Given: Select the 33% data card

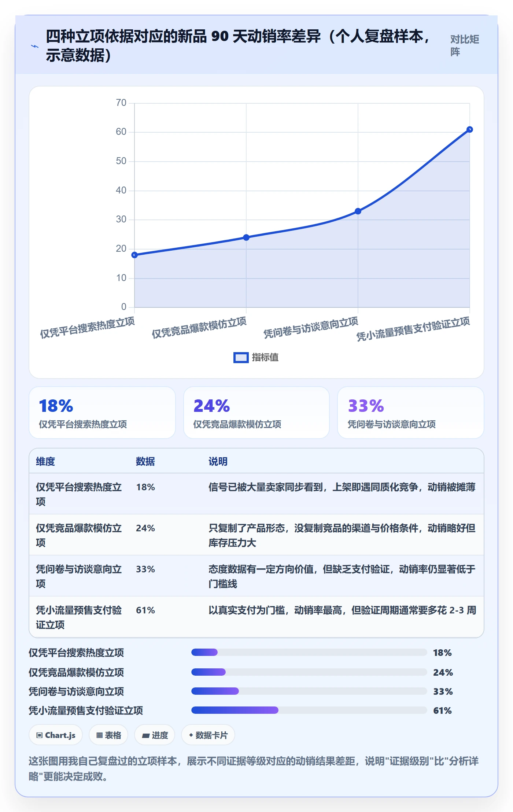Looking at the screenshot, I should coord(411,413).
